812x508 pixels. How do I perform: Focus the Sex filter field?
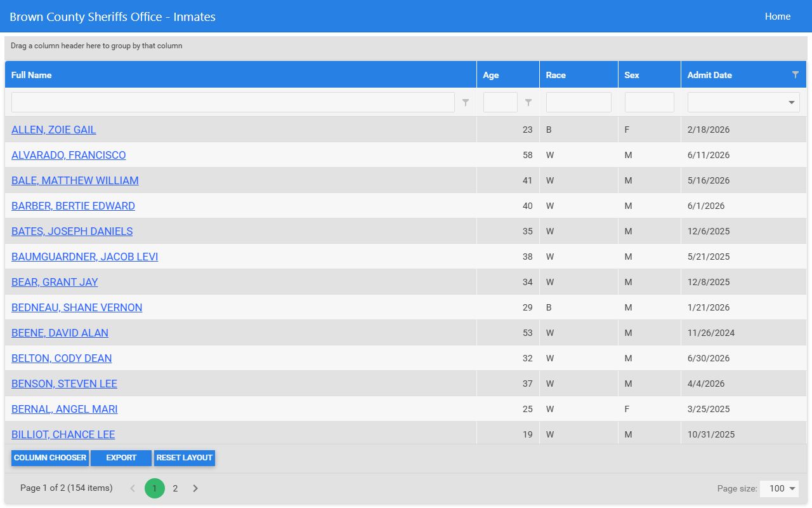click(x=650, y=102)
